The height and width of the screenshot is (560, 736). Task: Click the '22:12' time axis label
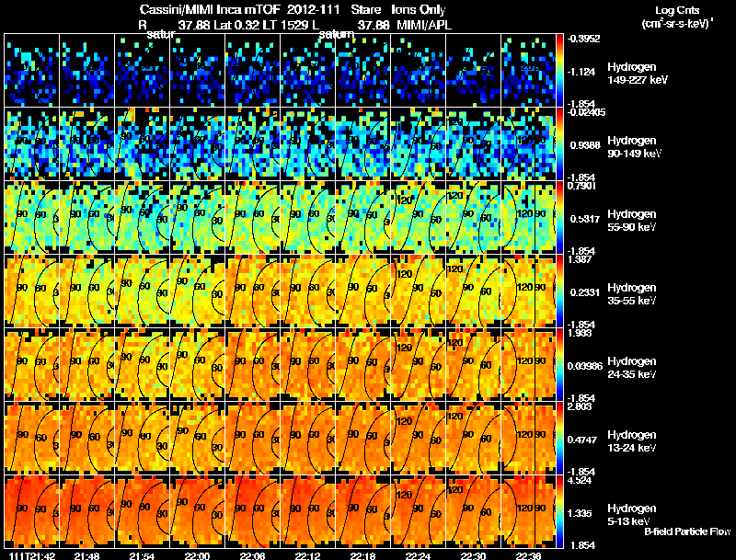(x=307, y=555)
